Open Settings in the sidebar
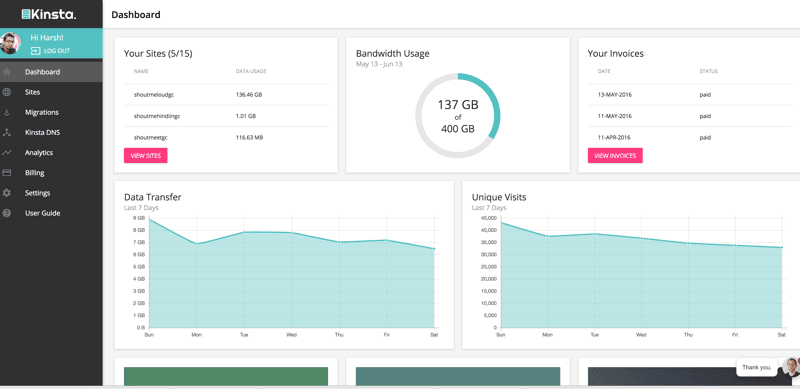 click(51, 193)
